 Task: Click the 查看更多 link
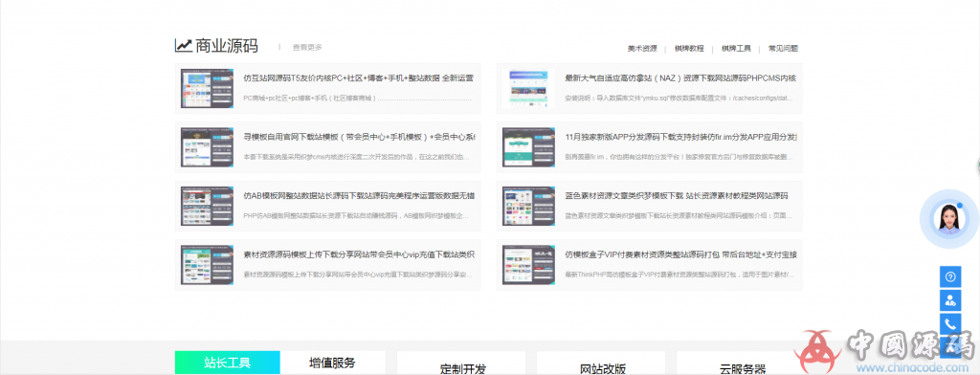click(307, 47)
